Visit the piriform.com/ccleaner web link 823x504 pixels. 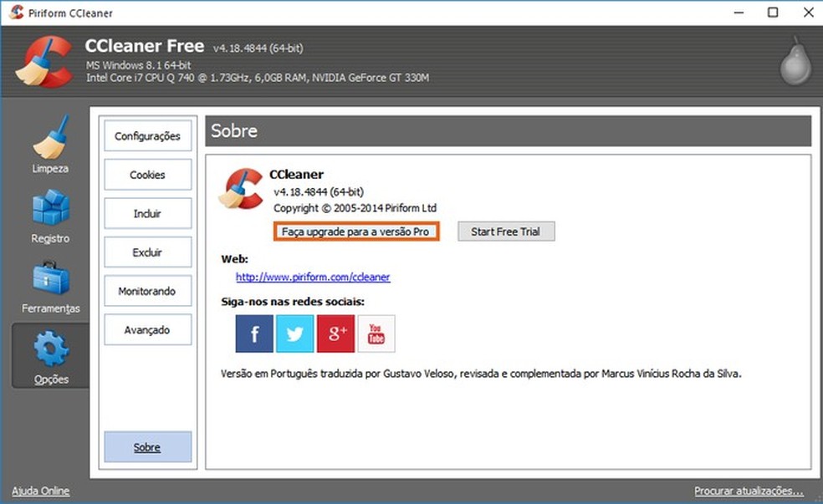pos(313,277)
